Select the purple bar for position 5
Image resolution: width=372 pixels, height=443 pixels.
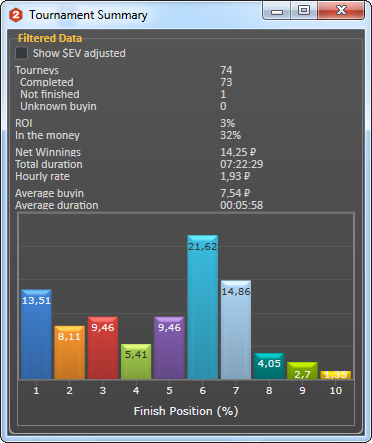169,348
